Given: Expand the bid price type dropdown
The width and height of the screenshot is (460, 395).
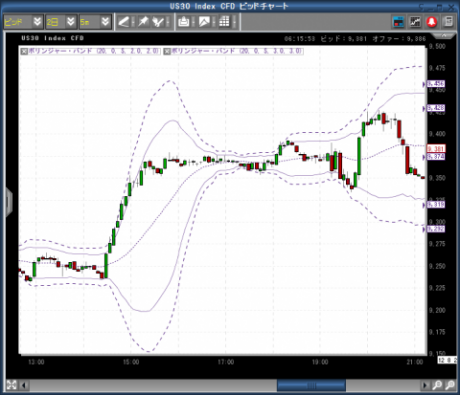Looking at the screenshot, I should 37,22.
